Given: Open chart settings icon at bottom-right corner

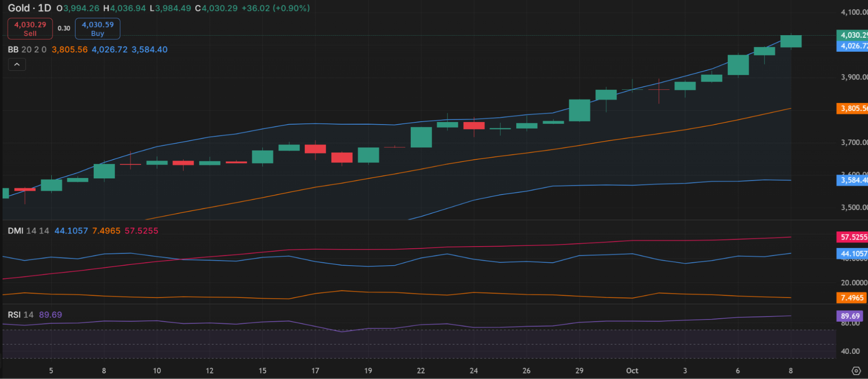Looking at the screenshot, I should click(x=856, y=371).
